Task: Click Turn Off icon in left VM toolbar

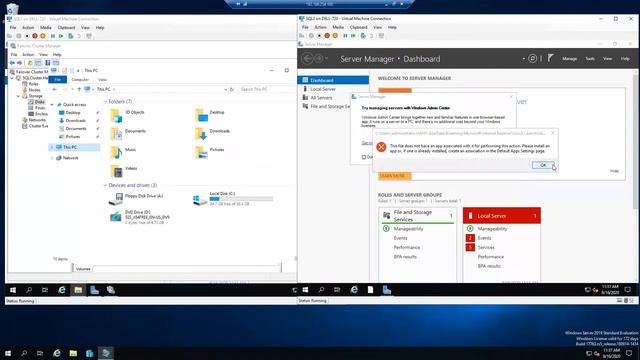Action: point(27,36)
